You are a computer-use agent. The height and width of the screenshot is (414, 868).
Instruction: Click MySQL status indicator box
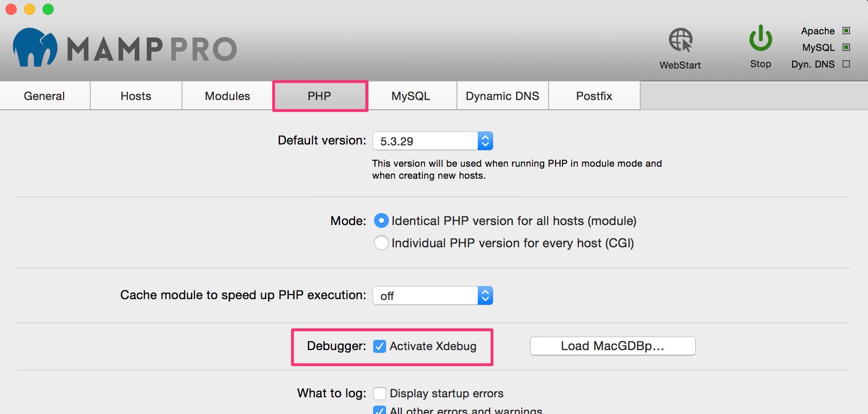(846, 47)
